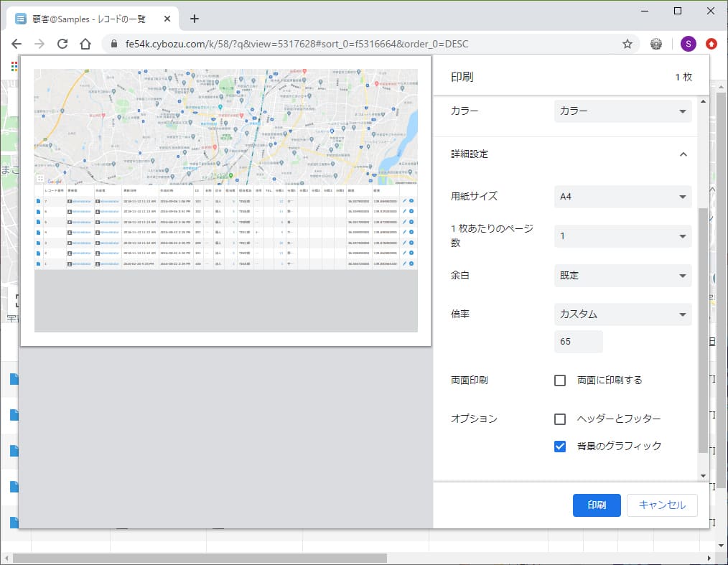Click the browser home icon

[x=85, y=43]
